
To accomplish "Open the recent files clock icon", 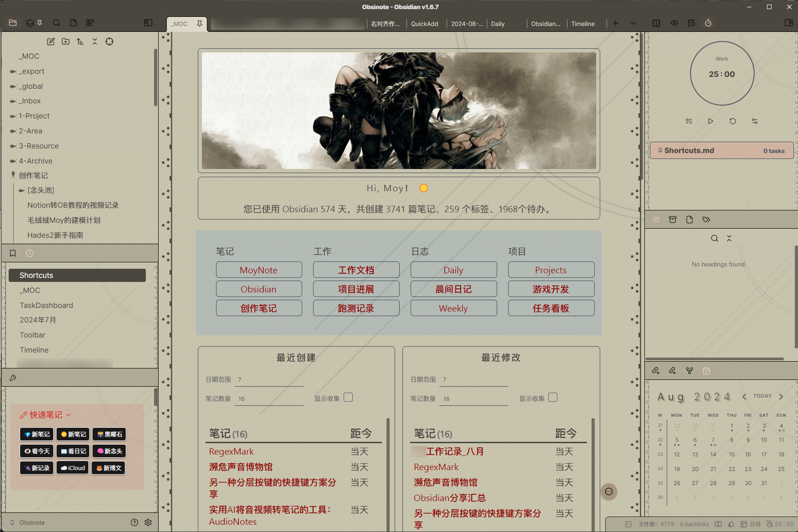I will pos(30,253).
